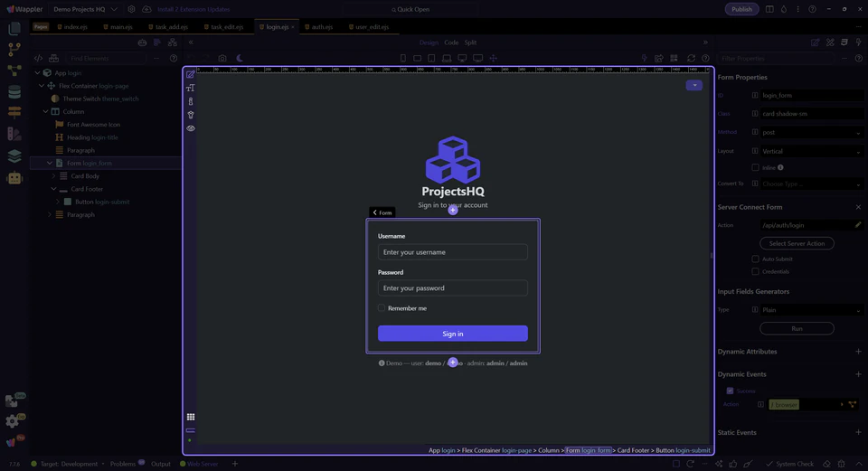This screenshot has width=868, height=471.
Task: Click the Run button
Action: (x=797, y=329)
